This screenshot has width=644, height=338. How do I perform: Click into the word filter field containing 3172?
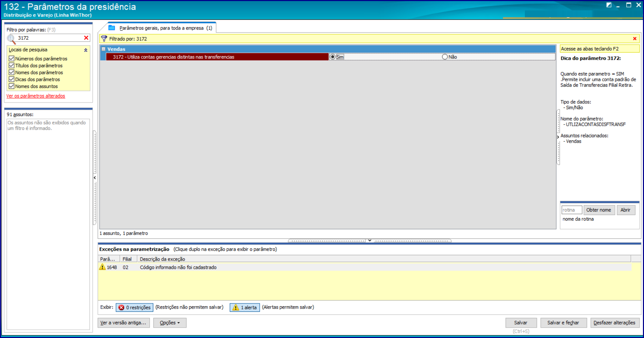click(x=50, y=38)
